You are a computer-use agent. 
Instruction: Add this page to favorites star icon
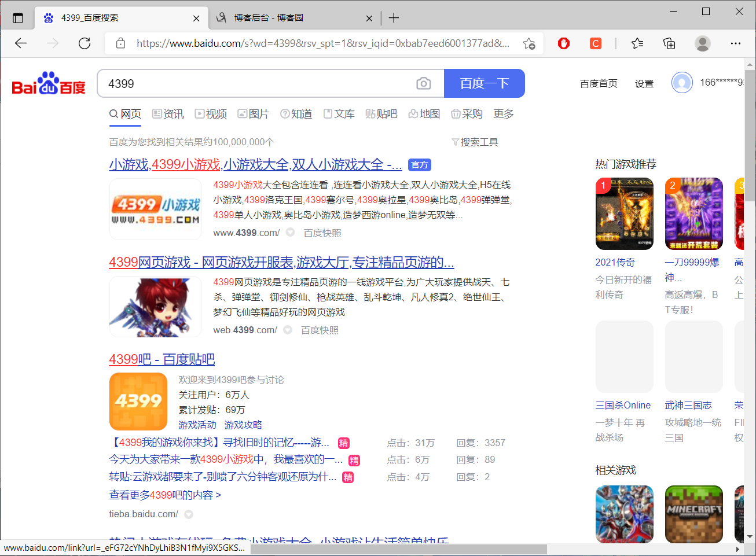(x=529, y=43)
